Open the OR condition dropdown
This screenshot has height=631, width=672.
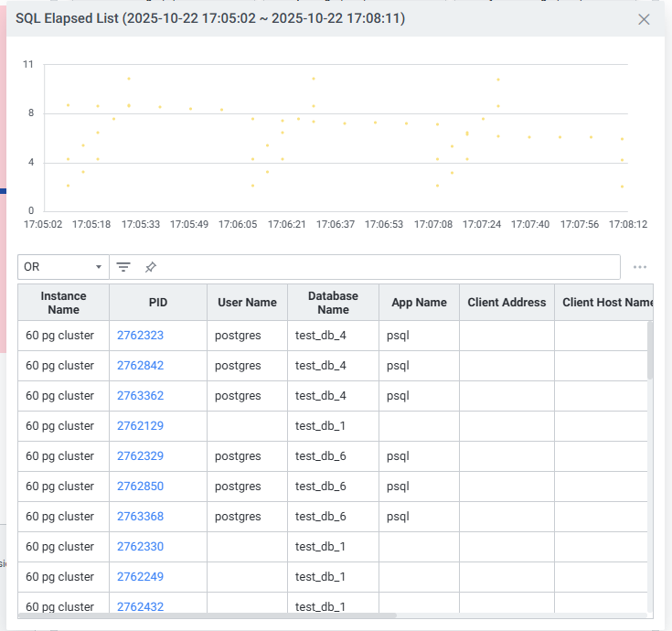point(63,267)
